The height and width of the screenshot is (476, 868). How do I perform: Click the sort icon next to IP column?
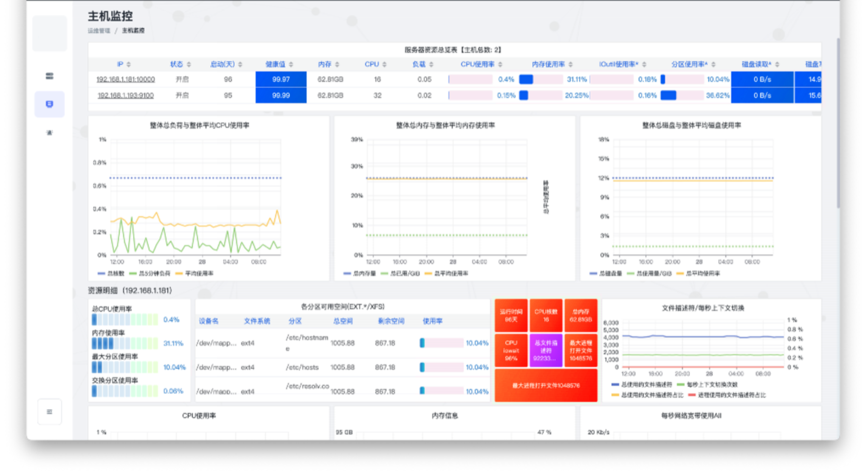tap(129, 64)
